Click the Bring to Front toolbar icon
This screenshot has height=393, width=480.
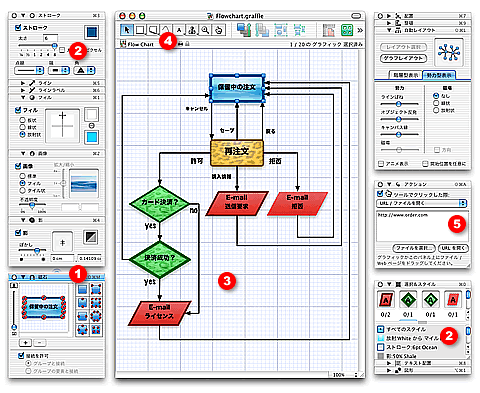[244, 30]
